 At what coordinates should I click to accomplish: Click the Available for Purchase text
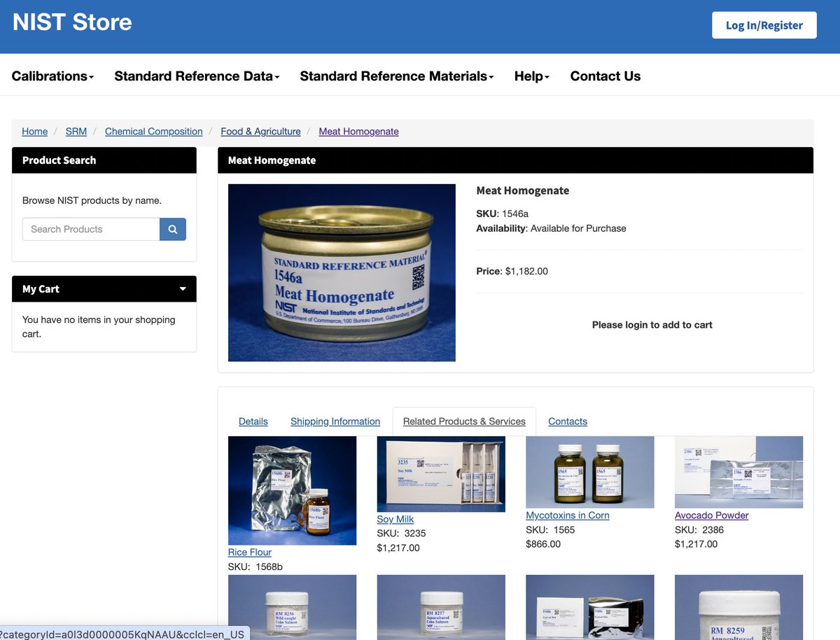pos(578,228)
